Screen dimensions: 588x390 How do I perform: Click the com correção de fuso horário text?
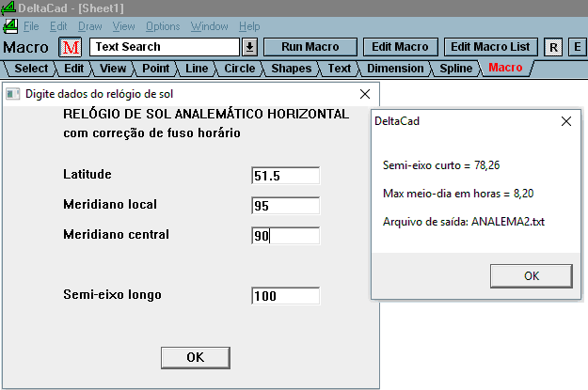151,133
